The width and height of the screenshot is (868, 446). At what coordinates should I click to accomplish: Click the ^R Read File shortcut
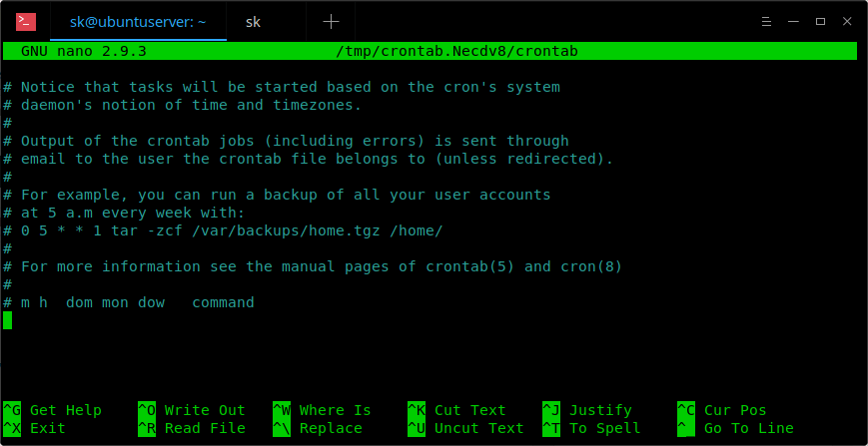pyautogui.click(x=192, y=428)
